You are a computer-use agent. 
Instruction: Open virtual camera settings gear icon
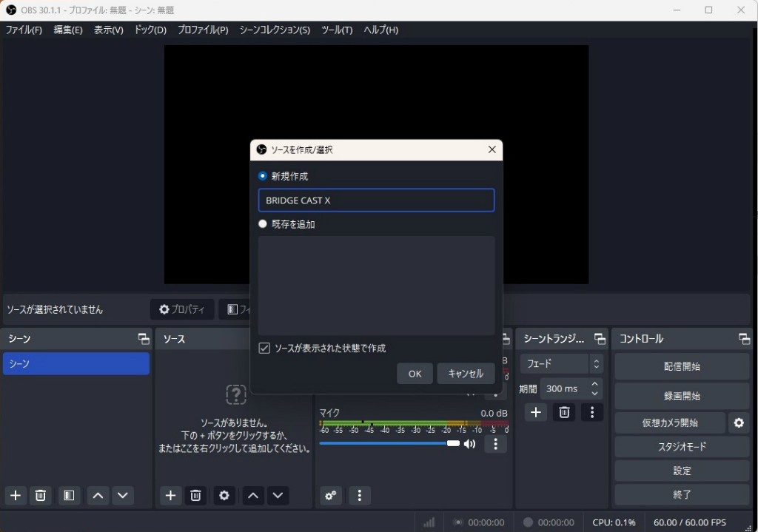(738, 423)
